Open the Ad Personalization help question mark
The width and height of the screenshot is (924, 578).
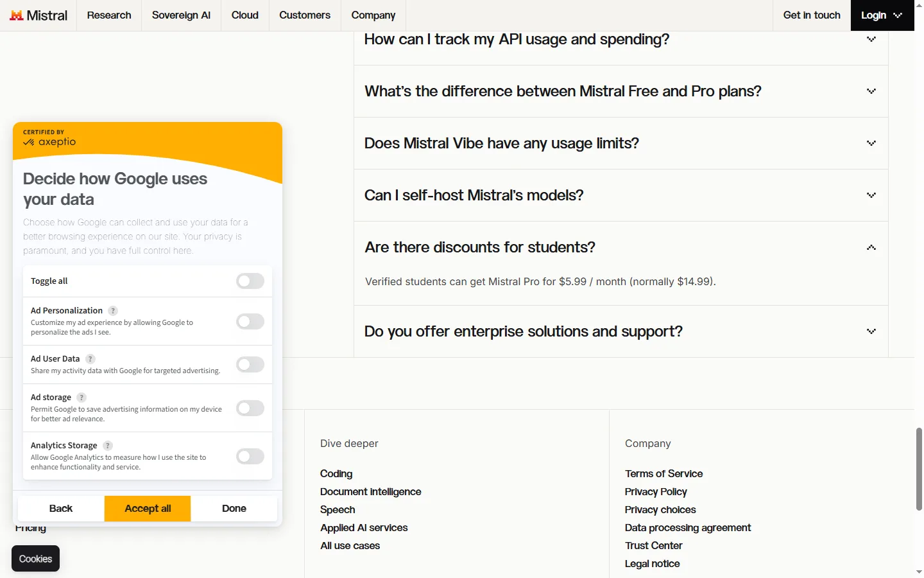click(x=113, y=311)
